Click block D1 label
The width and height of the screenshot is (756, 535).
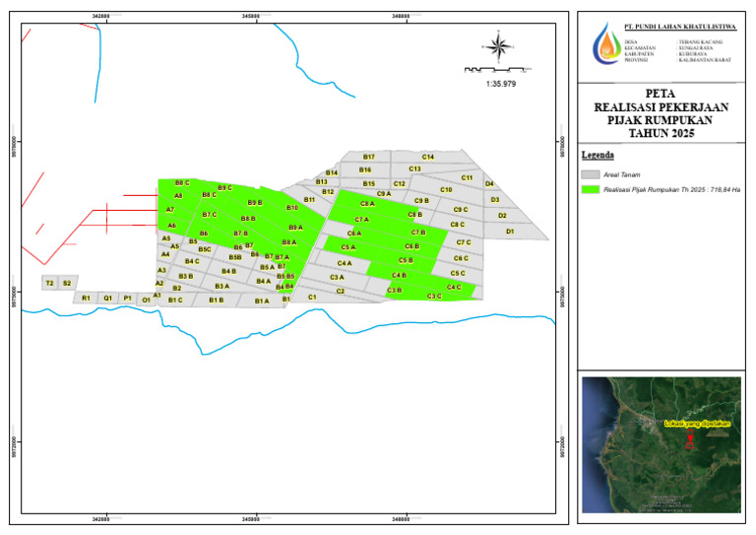(510, 232)
